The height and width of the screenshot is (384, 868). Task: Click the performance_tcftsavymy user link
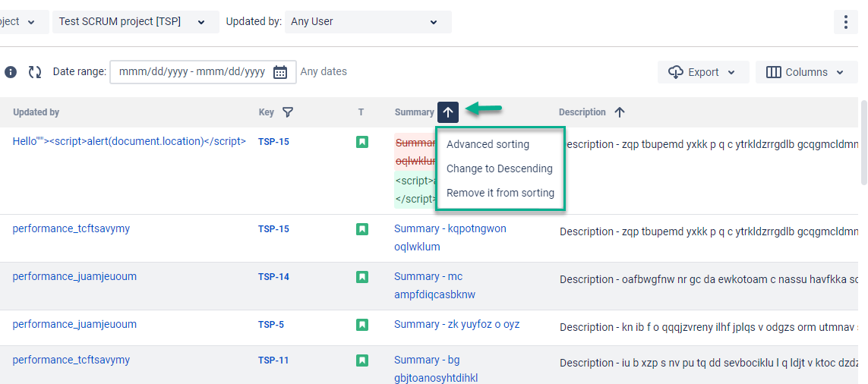[x=71, y=228]
